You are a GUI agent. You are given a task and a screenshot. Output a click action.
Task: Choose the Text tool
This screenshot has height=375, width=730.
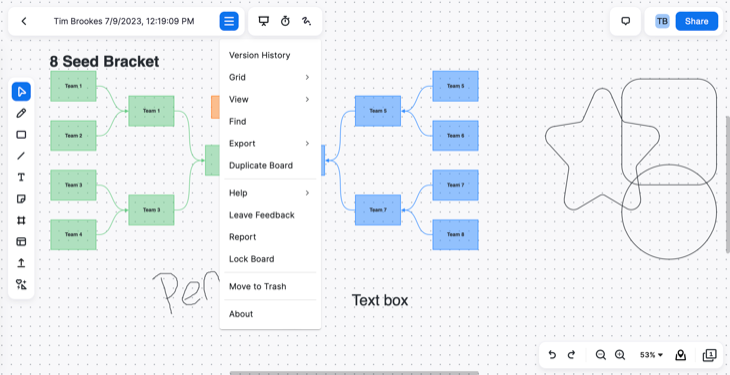[21, 177]
